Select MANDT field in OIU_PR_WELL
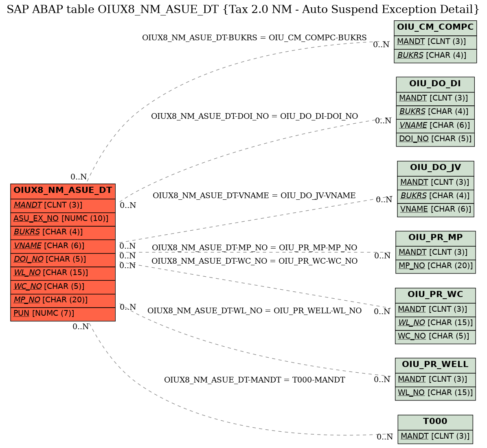This screenshot has height=448, width=487. pyautogui.click(x=435, y=380)
